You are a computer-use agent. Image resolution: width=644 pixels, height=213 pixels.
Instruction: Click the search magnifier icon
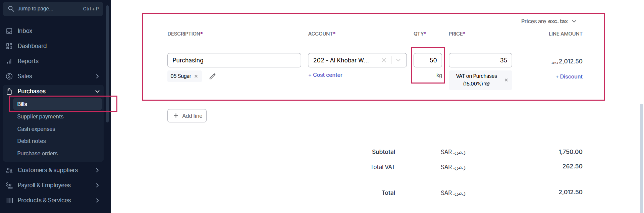click(x=11, y=9)
